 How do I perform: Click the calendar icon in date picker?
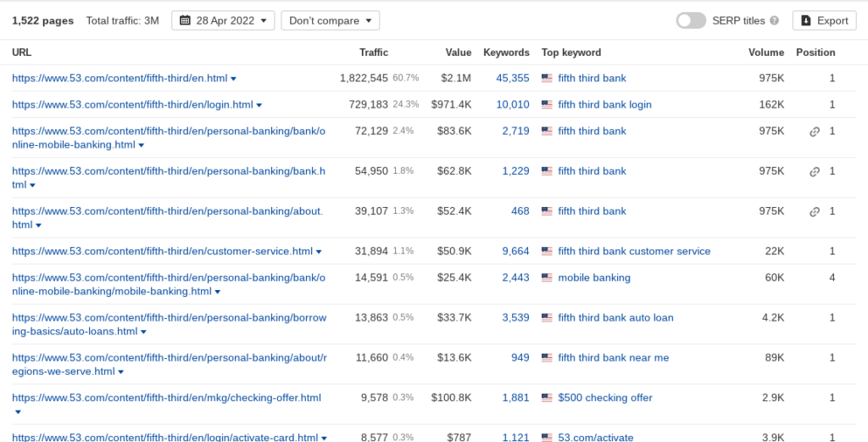(185, 20)
